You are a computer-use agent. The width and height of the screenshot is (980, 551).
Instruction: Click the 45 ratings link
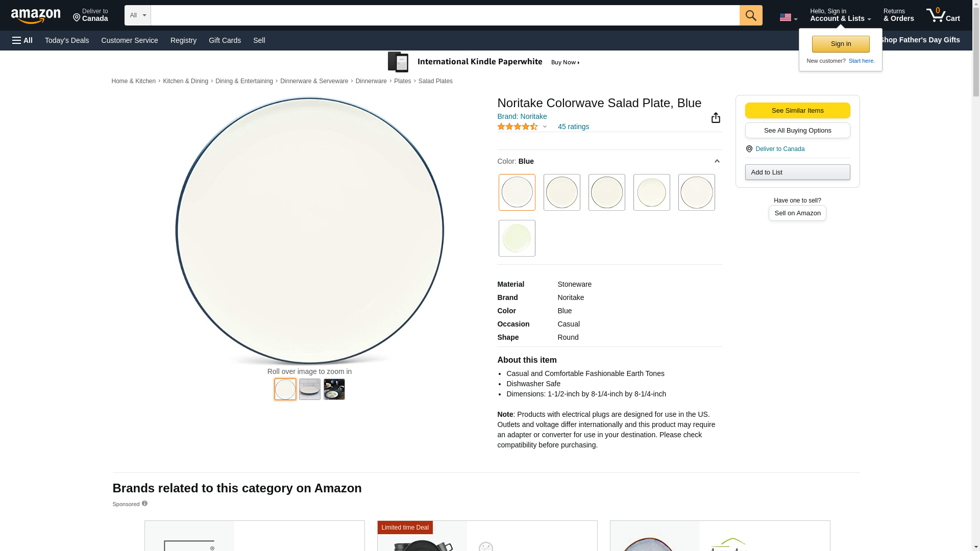(x=573, y=127)
